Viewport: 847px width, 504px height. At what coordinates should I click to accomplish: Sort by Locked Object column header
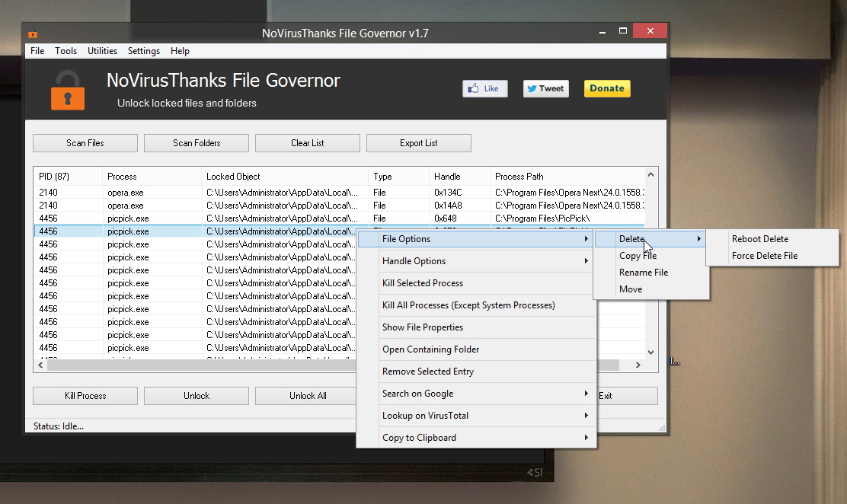285,177
